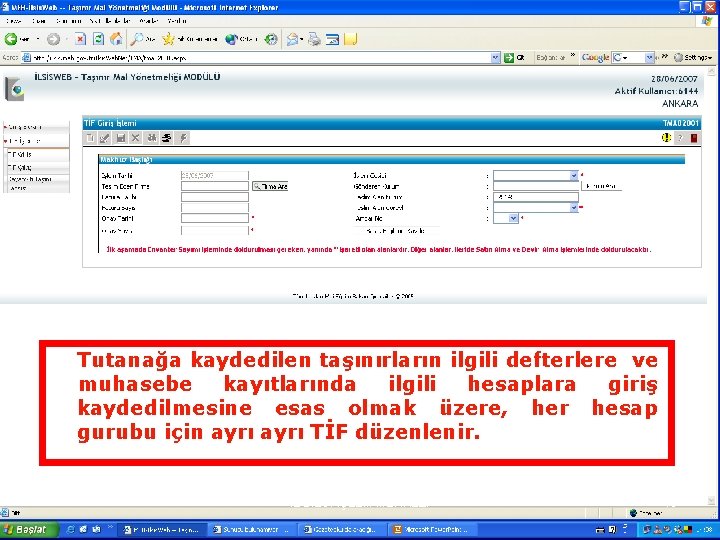Save the record with floppy disk icon
The width and height of the screenshot is (720, 540).
pos(121,138)
